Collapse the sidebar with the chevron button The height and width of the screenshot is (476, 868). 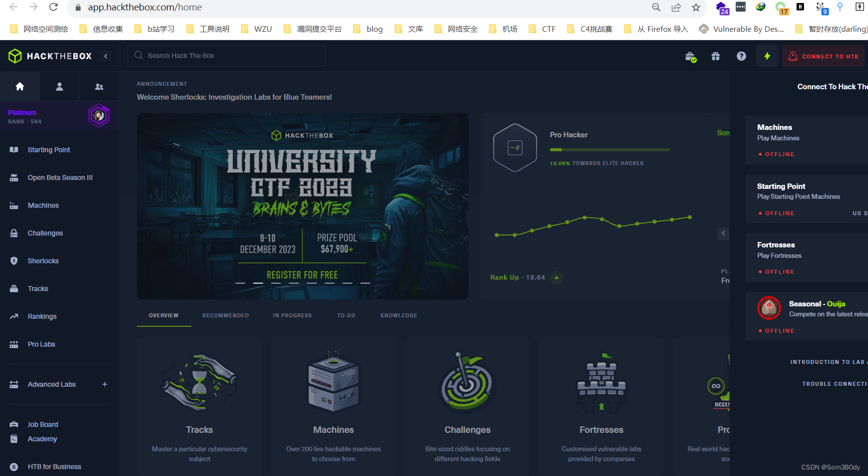tap(106, 56)
